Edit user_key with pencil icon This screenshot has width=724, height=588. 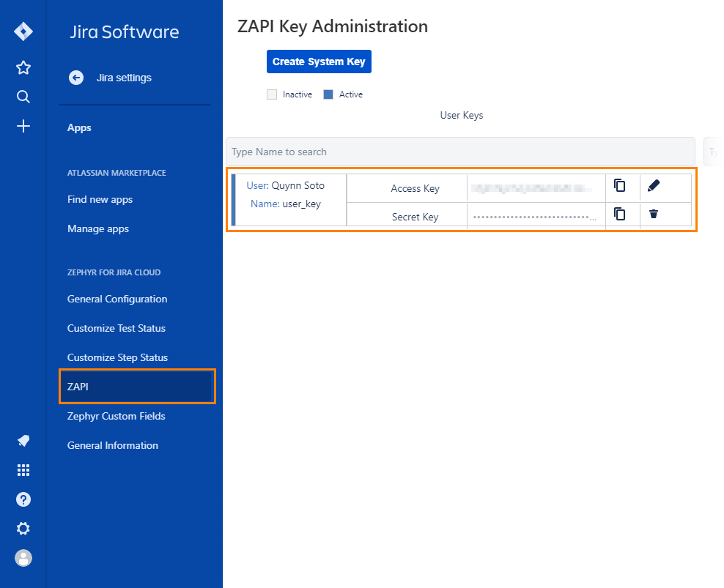pyautogui.click(x=654, y=185)
